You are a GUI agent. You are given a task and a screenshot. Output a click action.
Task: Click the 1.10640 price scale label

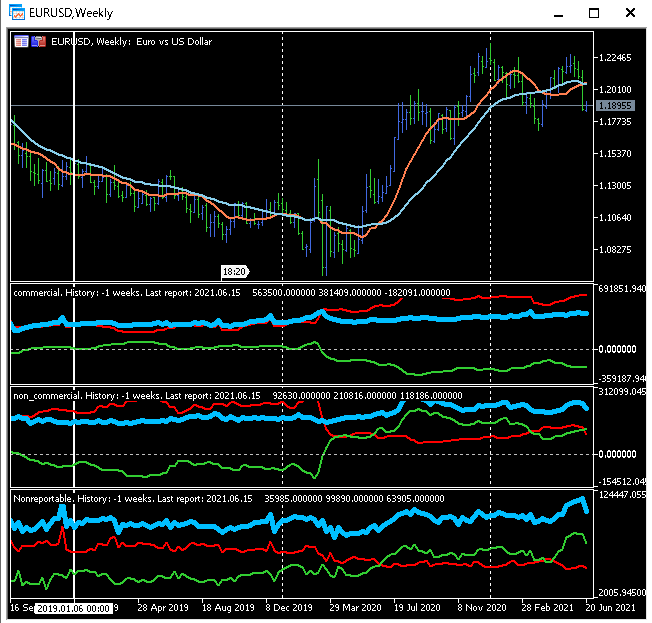click(x=615, y=218)
